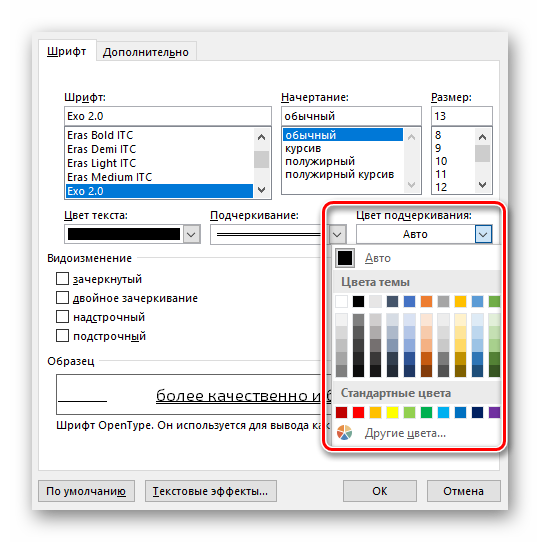This screenshot has width=540, height=542.
Task: Open the Подчеркивание style dropdown arrow
Action: click(x=337, y=234)
